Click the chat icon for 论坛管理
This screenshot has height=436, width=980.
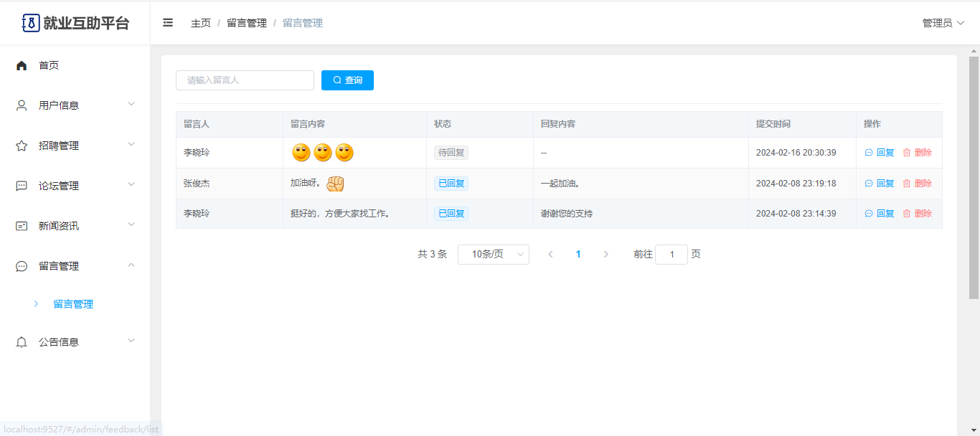tap(22, 186)
